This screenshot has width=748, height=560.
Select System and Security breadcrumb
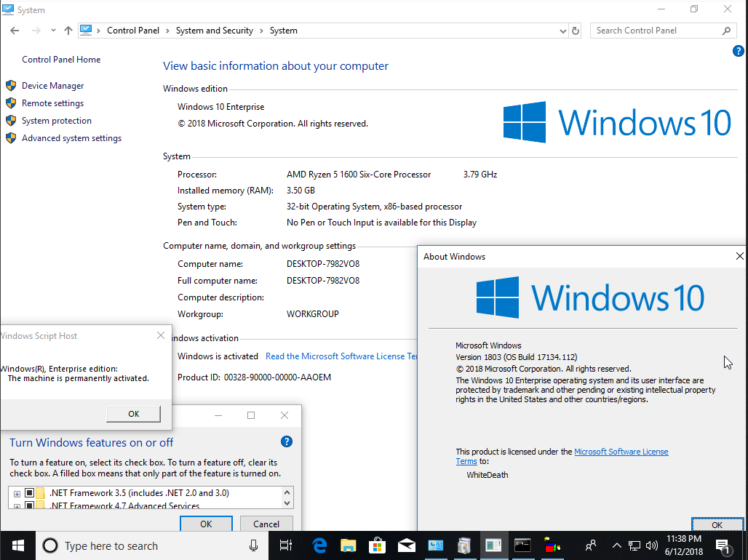pos(214,31)
